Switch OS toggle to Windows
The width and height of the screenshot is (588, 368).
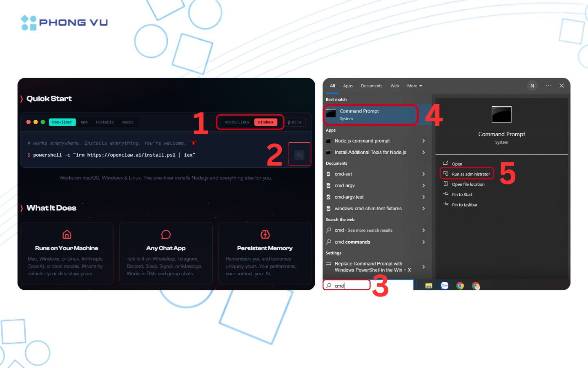(x=266, y=122)
